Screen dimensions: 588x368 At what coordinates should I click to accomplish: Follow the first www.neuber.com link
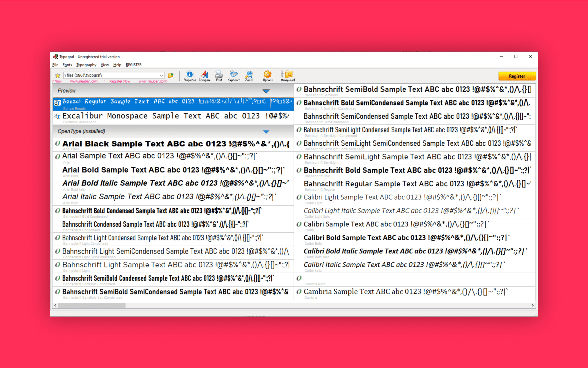[x=84, y=81]
